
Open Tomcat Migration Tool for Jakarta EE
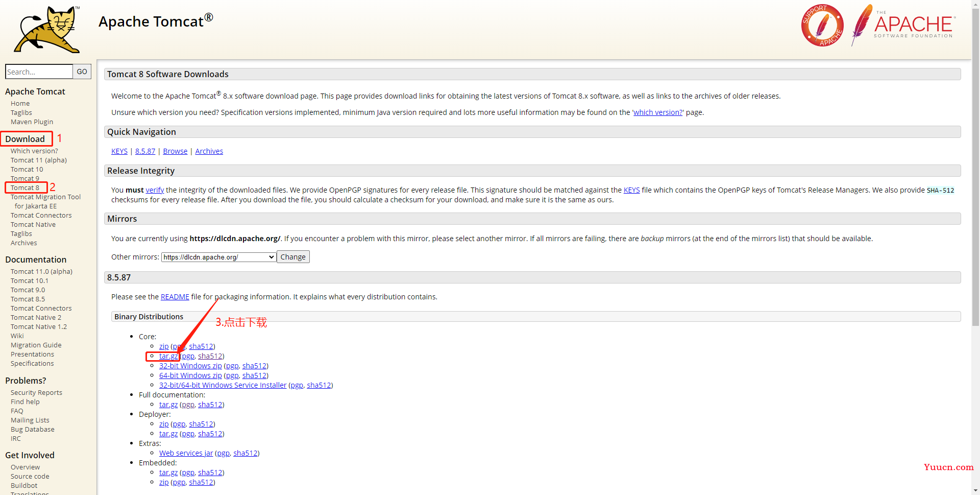(x=45, y=201)
